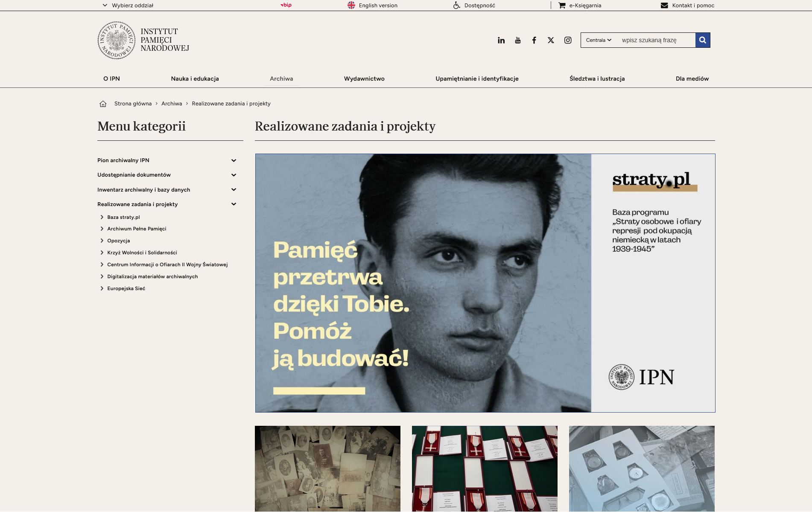Expand the Wybierz oddział selector
This screenshot has height=512, width=812.
128,6
